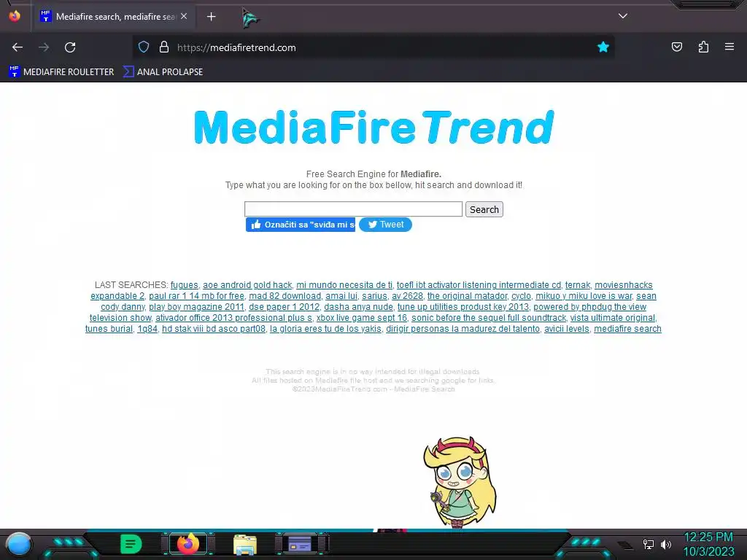Open "dse paper 1 2012" link
This screenshot has height=560, width=747.
pyautogui.click(x=284, y=307)
